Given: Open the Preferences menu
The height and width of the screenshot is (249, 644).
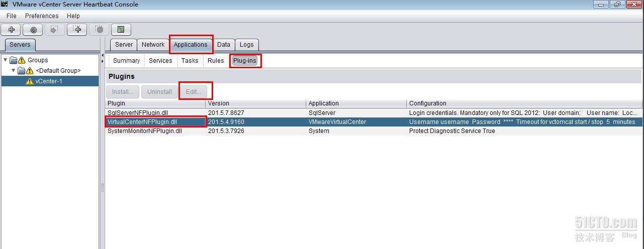Looking at the screenshot, I should [x=42, y=16].
